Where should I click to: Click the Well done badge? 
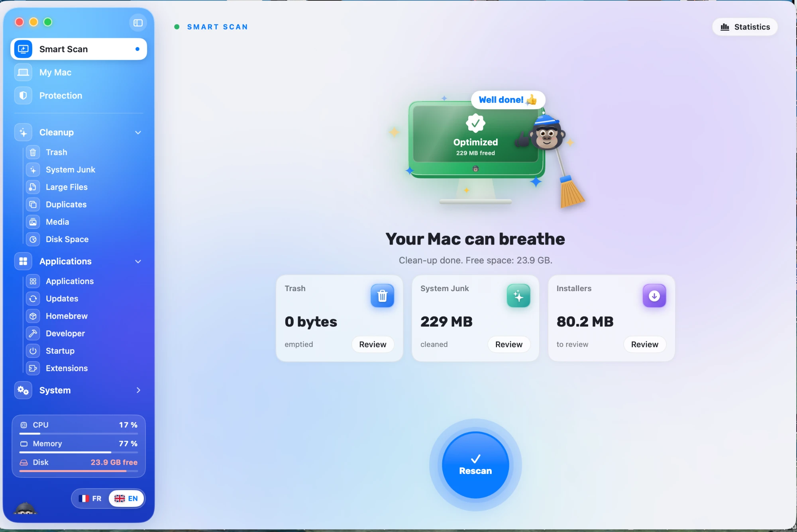508,100
